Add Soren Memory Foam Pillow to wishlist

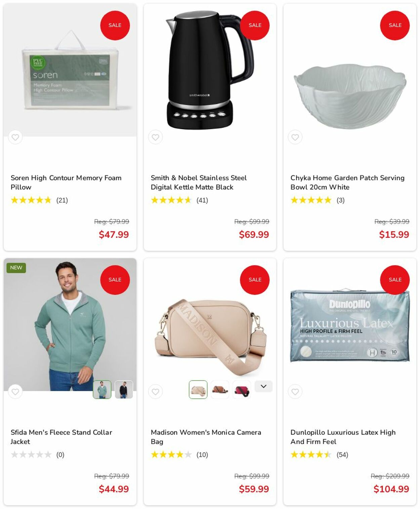[15, 137]
